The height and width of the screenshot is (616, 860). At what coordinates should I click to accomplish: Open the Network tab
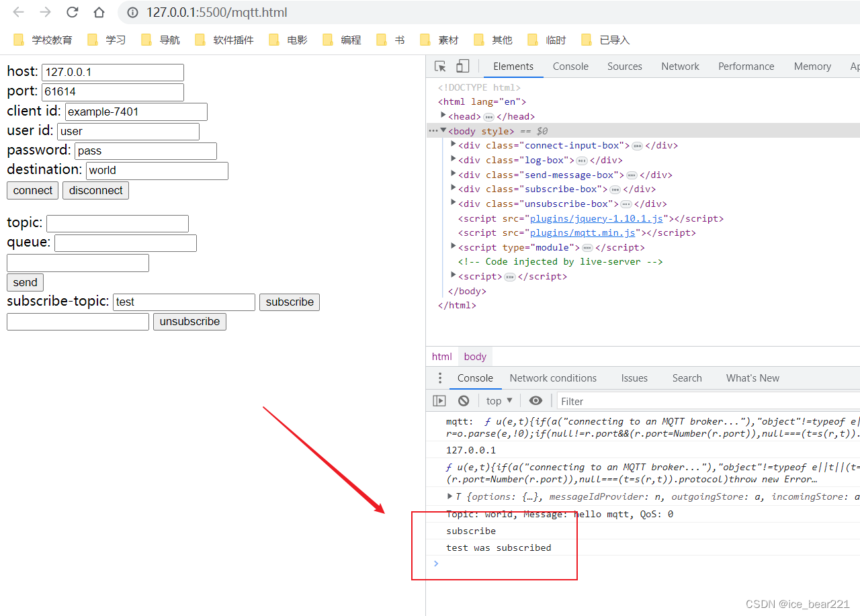point(680,66)
